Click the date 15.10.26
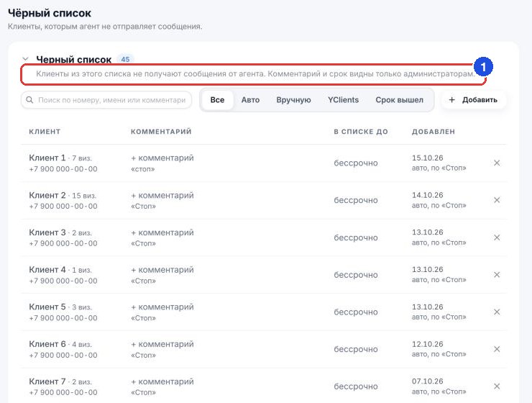532x403 pixels. coord(428,158)
